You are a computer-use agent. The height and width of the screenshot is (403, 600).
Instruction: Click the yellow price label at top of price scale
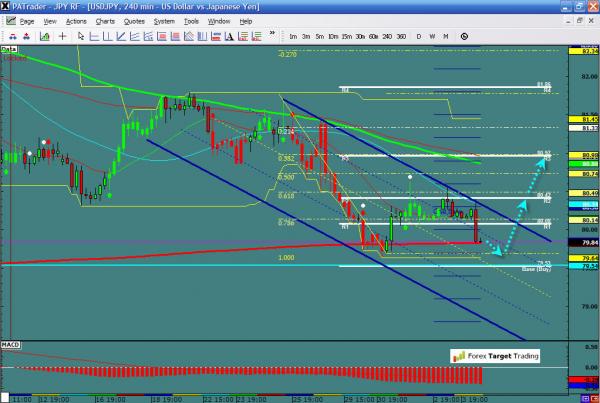pyautogui.click(x=584, y=49)
